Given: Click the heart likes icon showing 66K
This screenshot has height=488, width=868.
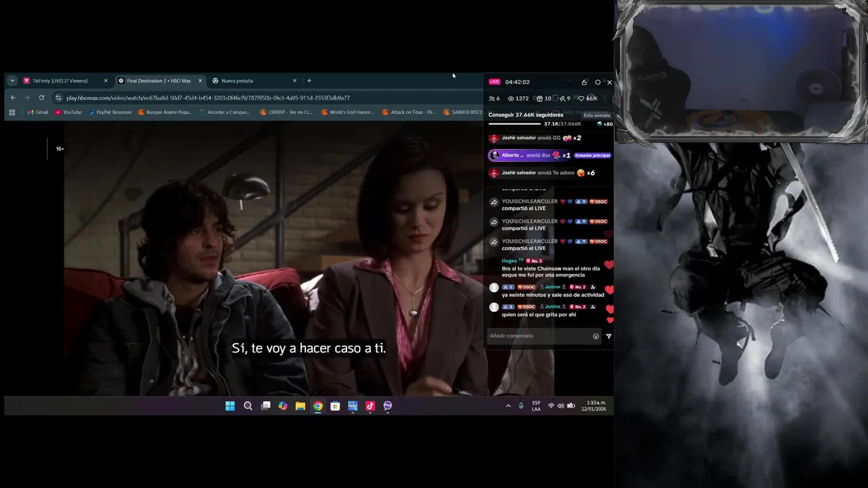Looking at the screenshot, I should point(581,98).
